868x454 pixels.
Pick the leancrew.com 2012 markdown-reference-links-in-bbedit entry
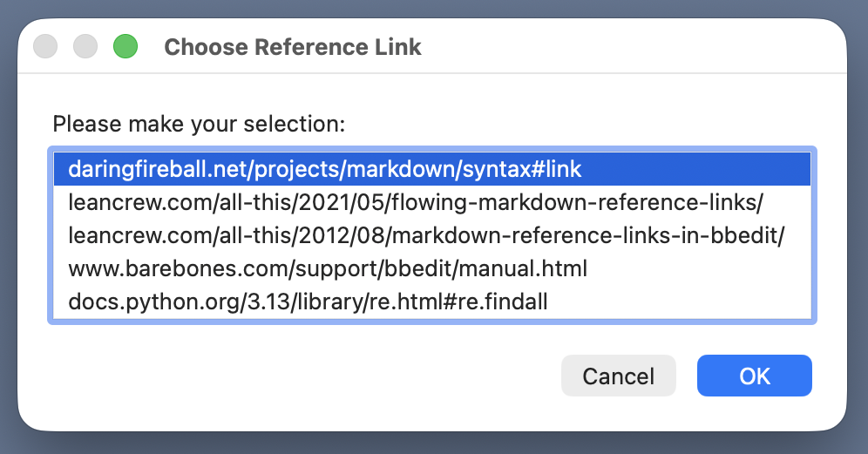427,236
